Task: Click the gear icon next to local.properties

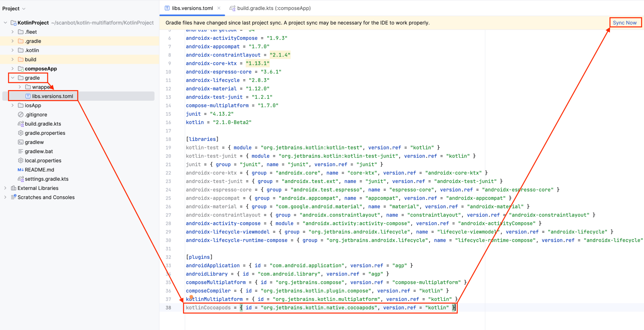Action: click(x=20, y=160)
